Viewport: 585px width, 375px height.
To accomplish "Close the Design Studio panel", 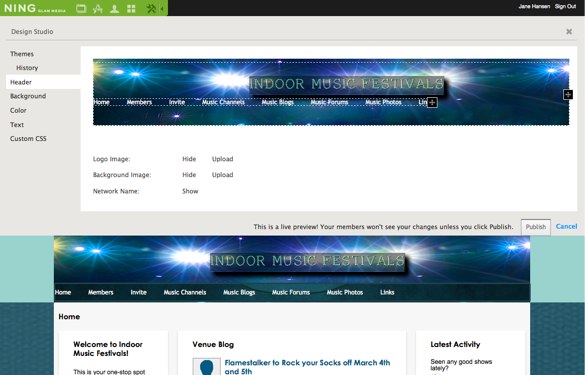I will 569,32.
